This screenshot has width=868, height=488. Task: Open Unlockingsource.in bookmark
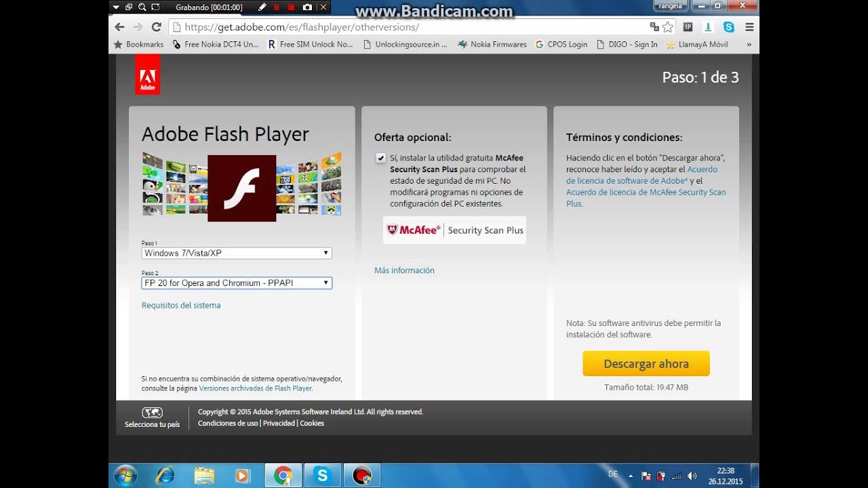coord(406,44)
